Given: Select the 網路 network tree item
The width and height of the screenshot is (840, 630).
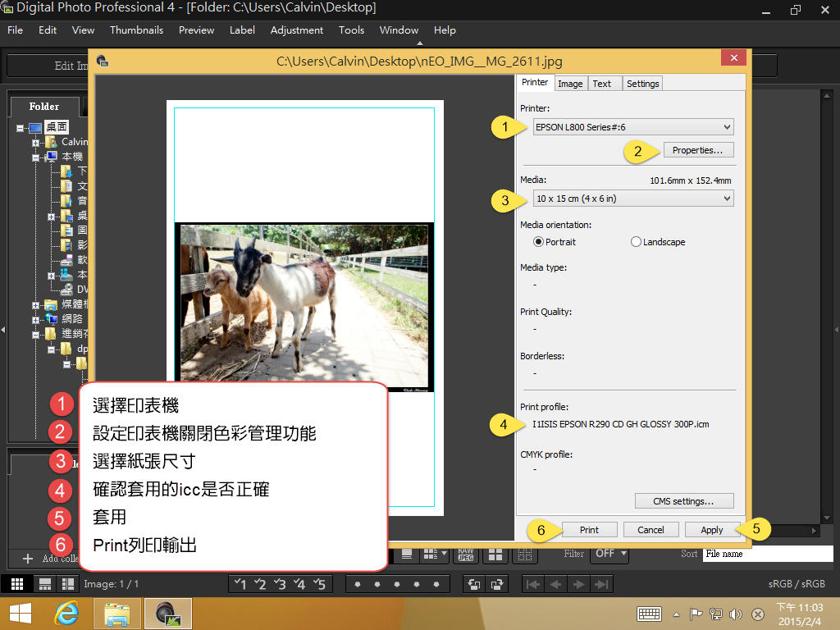Looking at the screenshot, I should (72, 319).
